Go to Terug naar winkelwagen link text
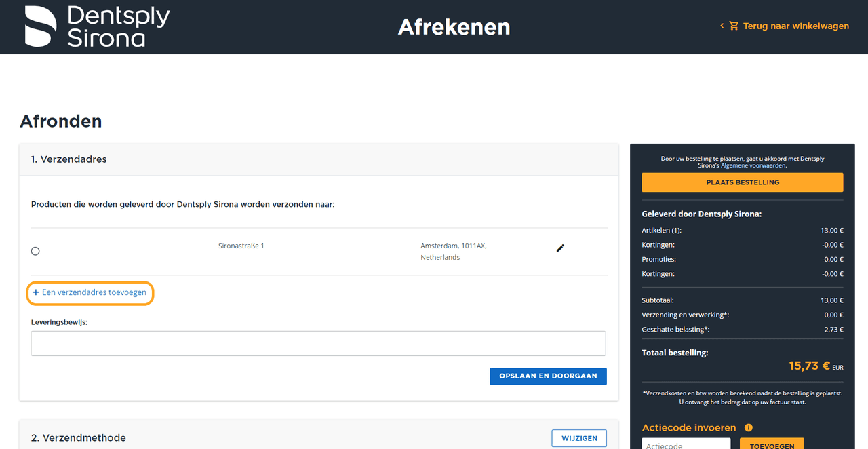This screenshot has width=868, height=449. click(x=795, y=26)
